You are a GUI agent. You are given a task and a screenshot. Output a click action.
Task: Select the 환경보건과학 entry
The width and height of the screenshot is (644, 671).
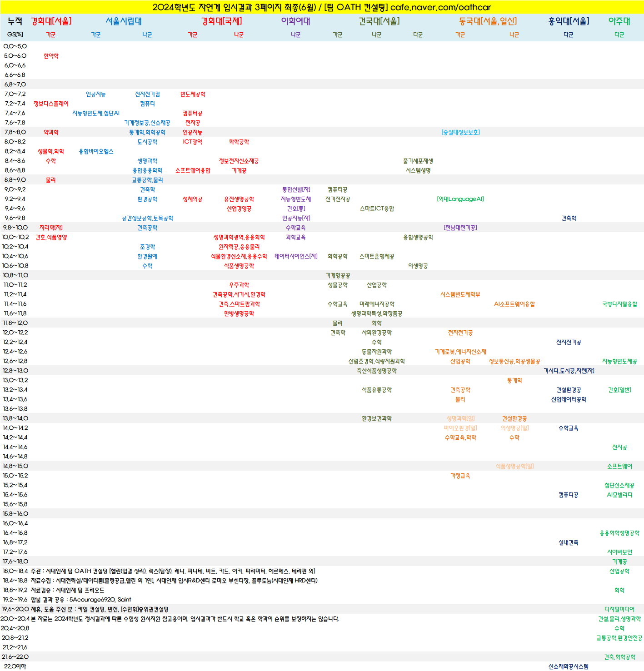tap(377, 418)
